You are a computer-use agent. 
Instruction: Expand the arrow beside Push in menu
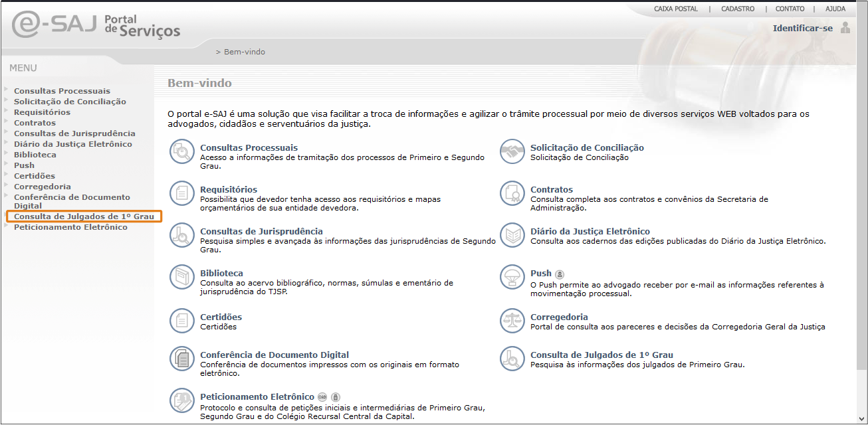coord(7,163)
